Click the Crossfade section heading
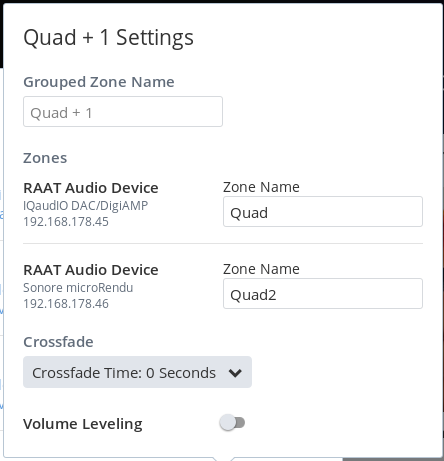This screenshot has height=461, width=444. [x=58, y=342]
